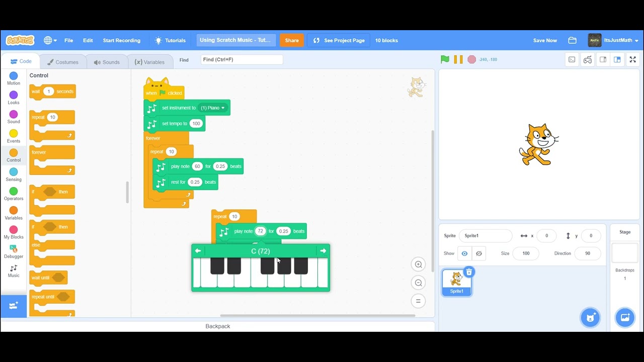Click the Direction field showing 90
Image resolution: width=644 pixels, height=362 pixels.
pos(587,253)
